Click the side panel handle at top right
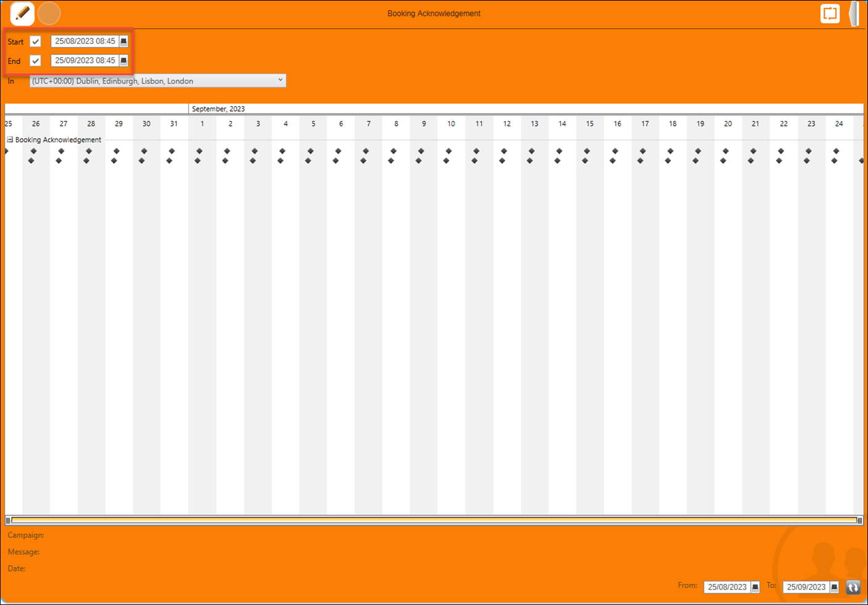 854,14
